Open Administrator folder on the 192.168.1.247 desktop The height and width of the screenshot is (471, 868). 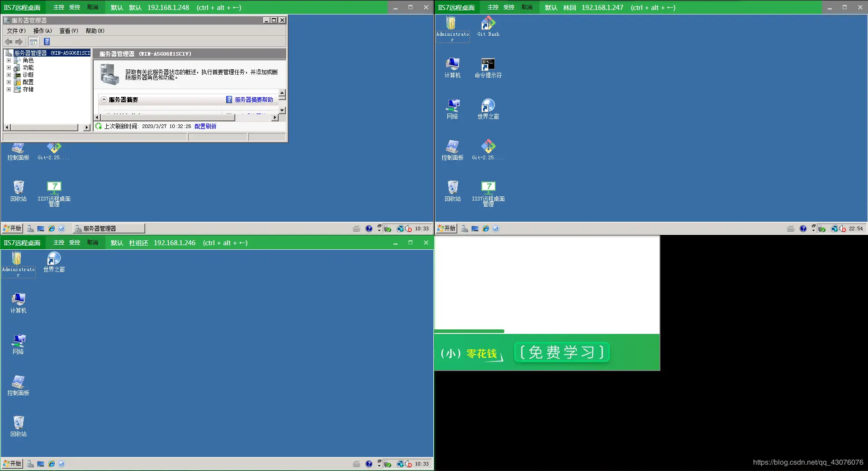[x=452, y=29]
